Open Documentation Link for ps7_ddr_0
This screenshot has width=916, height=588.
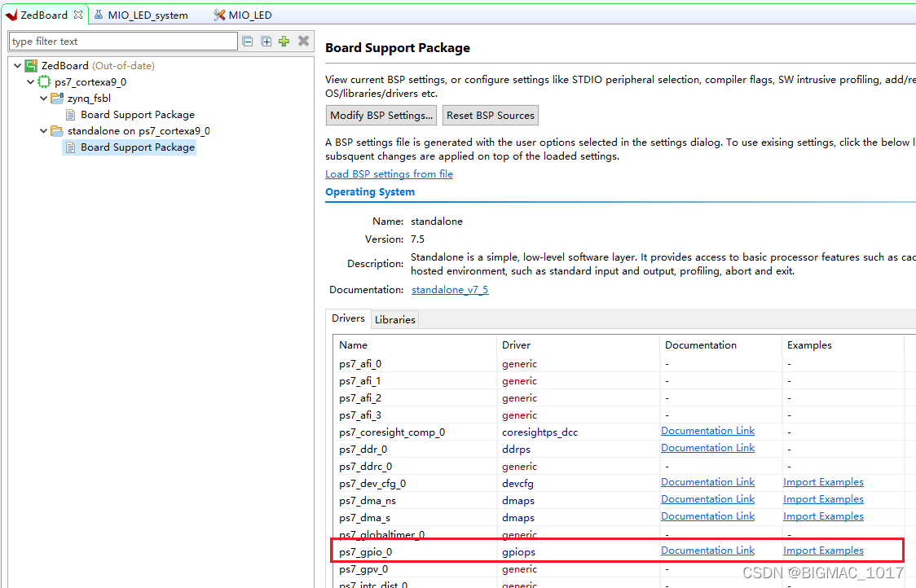[707, 447]
